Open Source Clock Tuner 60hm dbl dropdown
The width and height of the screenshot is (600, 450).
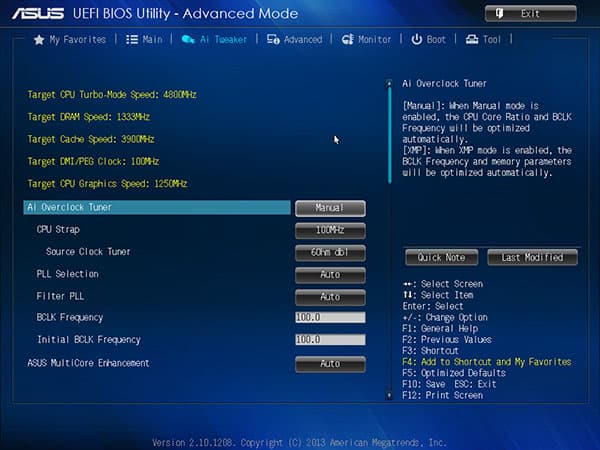click(330, 253)
